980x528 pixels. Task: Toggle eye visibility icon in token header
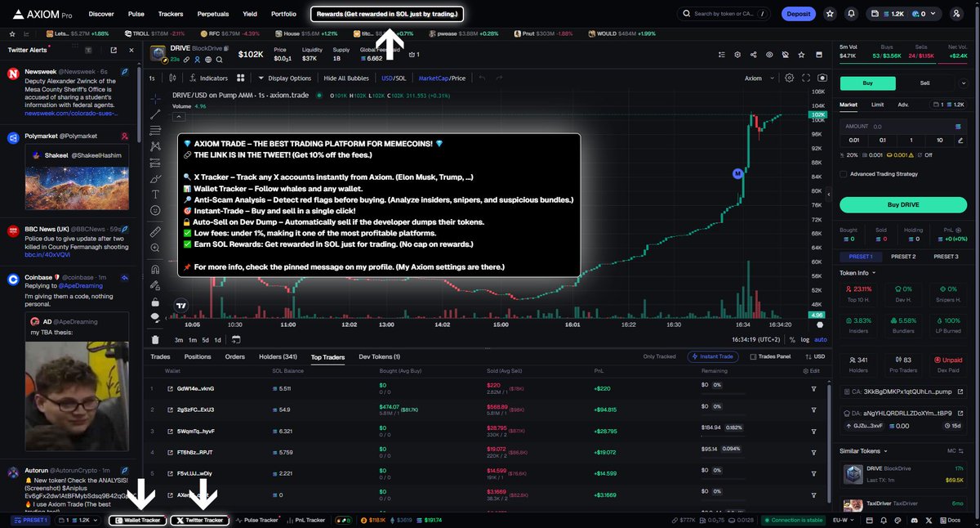[768, 55]
